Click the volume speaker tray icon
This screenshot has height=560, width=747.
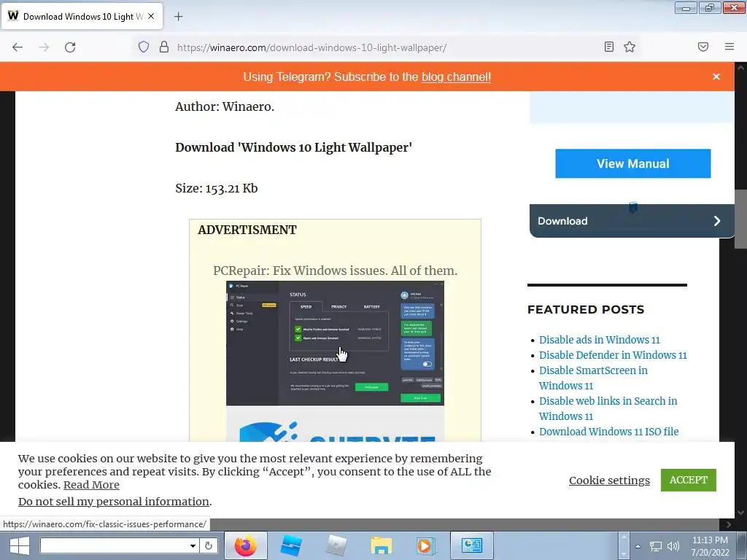click(673, 546)
